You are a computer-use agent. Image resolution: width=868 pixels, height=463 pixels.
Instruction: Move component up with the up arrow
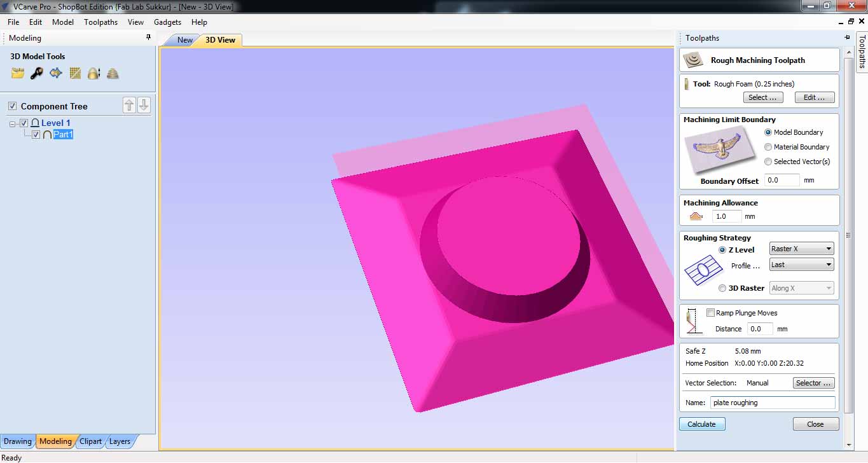coord(129,106)
